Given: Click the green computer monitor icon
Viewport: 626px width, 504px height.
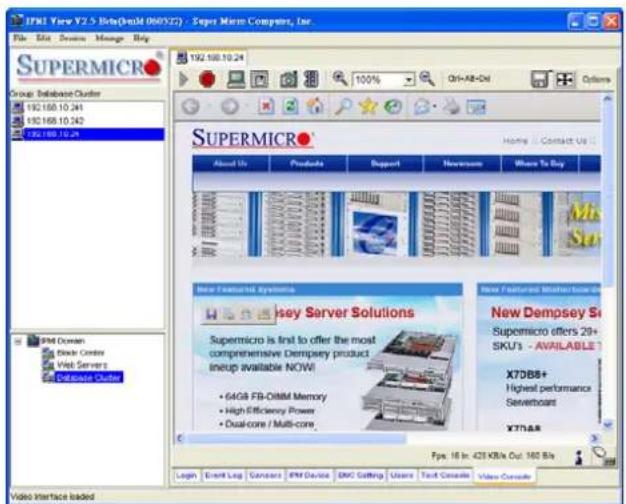Looking at the screenshot, I should [x=236, y=79].
